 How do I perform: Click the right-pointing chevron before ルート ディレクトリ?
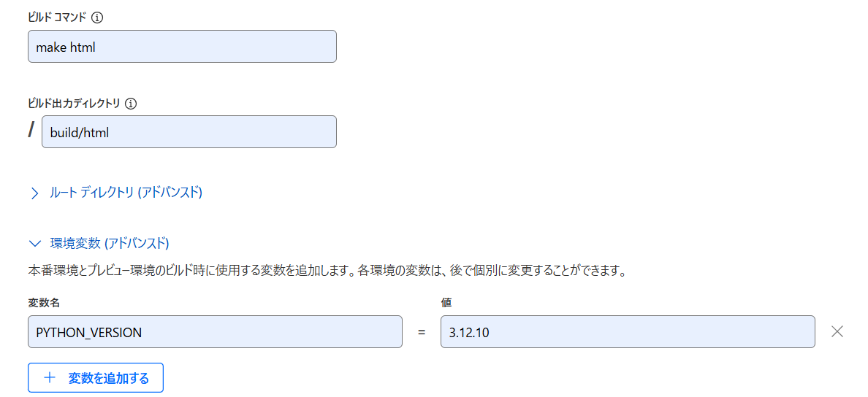pyautogui.click(x=34, y=193)
